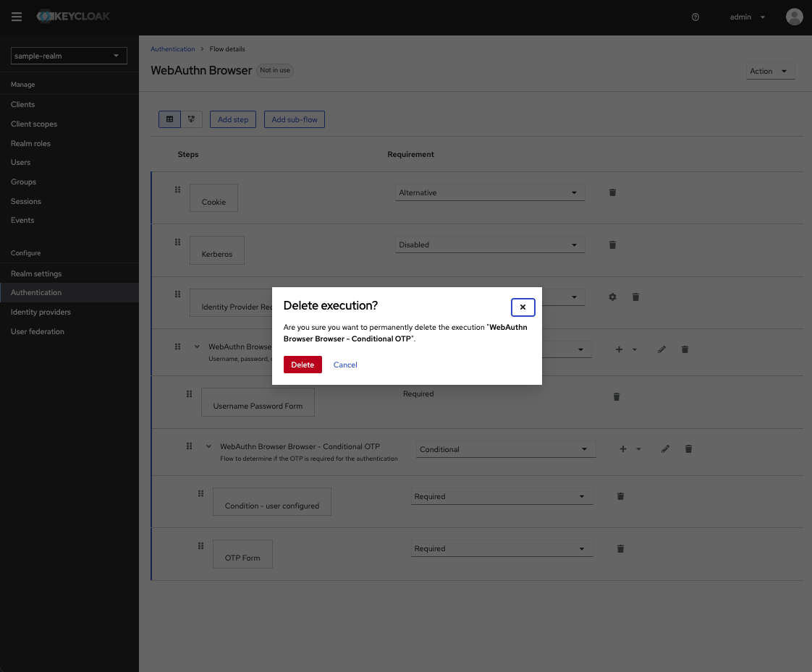This screenshot has height=672, width=812.
Task: Open settings gear for Identity Provider Redirector
Action: pos(612,297)
